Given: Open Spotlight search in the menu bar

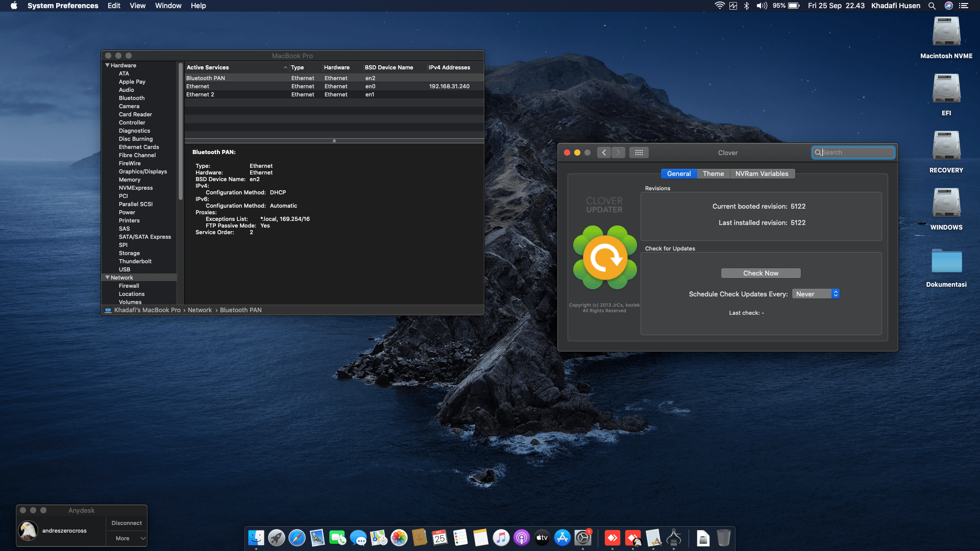Looking at the screenshot, I should [x=932, y=6].
